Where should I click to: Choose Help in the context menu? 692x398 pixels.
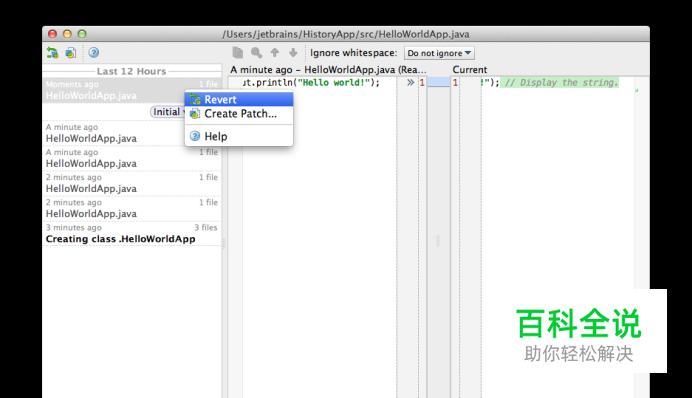239,136
